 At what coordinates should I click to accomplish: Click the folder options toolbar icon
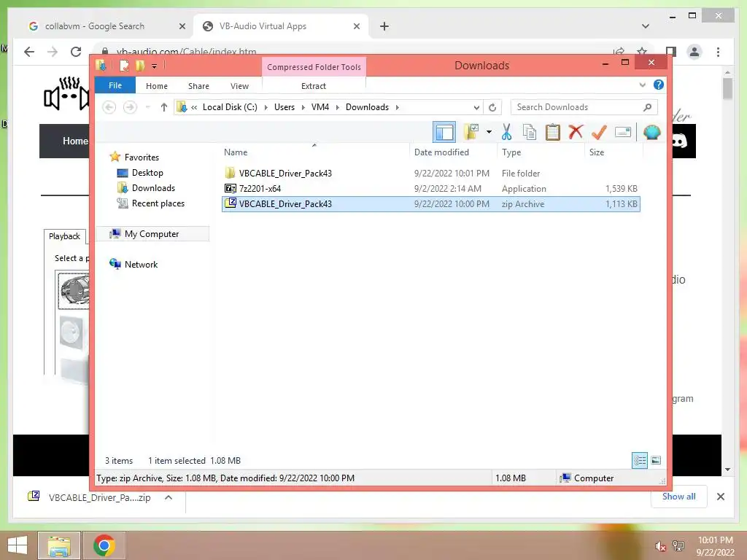coord(472,132)
